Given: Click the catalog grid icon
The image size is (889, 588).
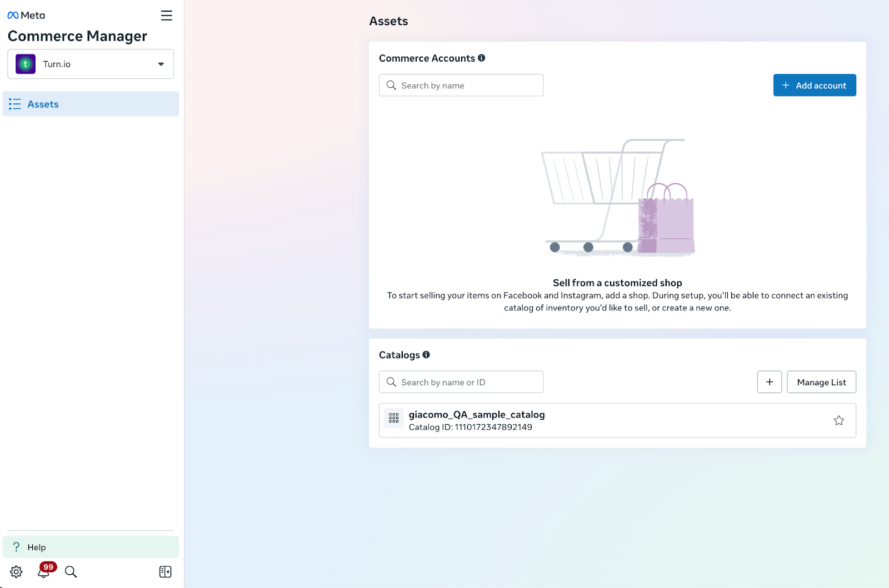Looking at the screenshot, I should click(394, 418).
